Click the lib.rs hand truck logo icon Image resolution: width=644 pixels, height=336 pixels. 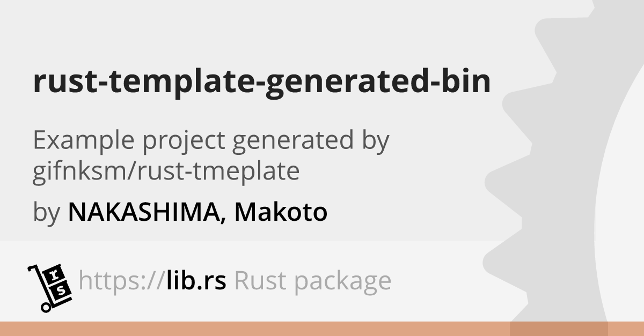49,287
